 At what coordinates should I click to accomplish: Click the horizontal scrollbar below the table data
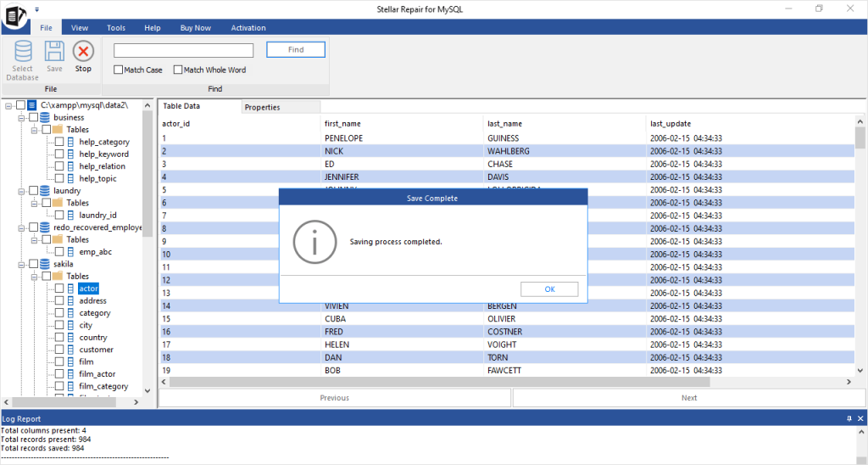click(x=509, y=382)
